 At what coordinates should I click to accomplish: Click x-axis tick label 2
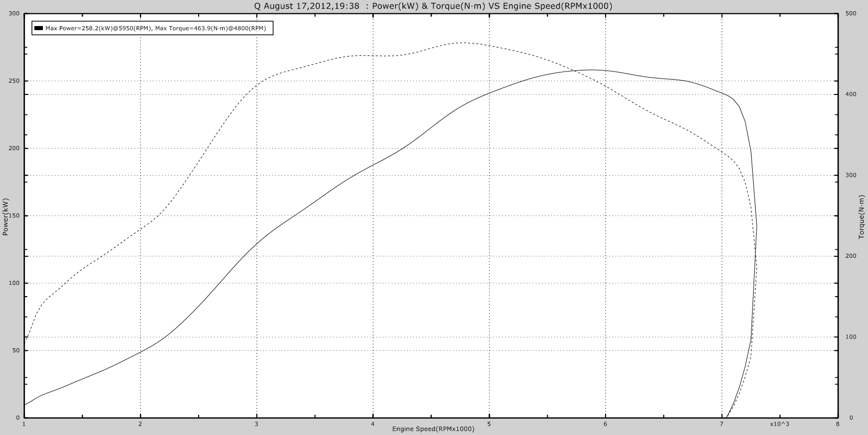pyautogui.click(x=140, y=424)
